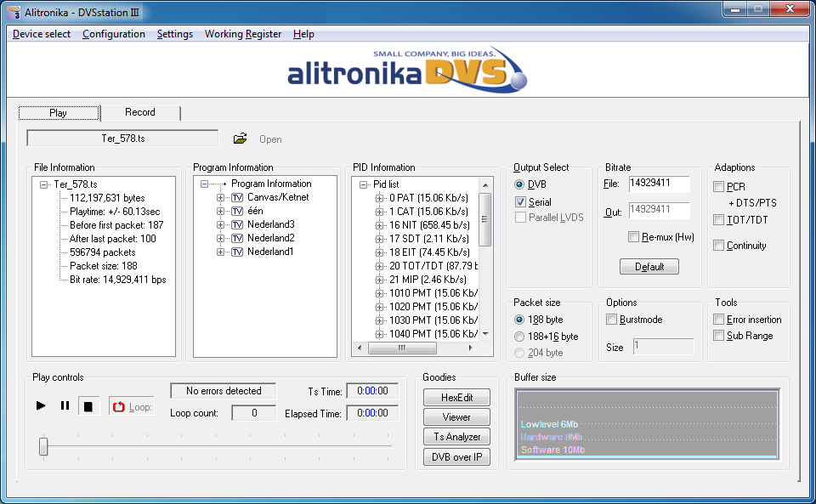This screenshot has height=504, width=816.
Task: Uncheck the Serial output checkbox
Action: click(521, 202)
